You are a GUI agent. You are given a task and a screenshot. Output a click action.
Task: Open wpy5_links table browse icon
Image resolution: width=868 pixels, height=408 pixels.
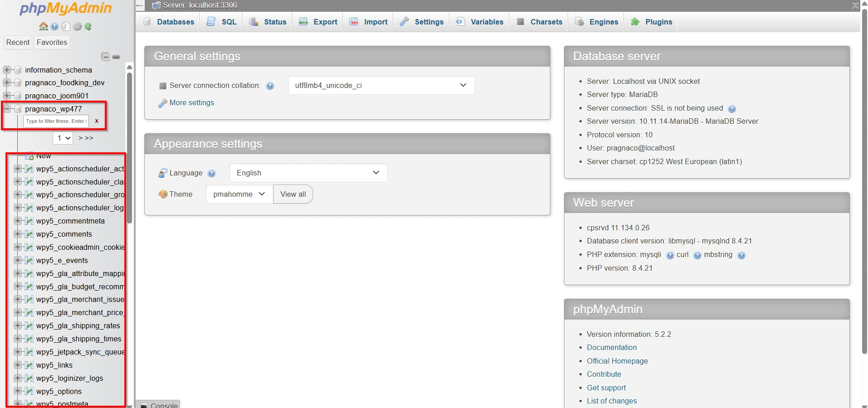(x=29, y=365)
